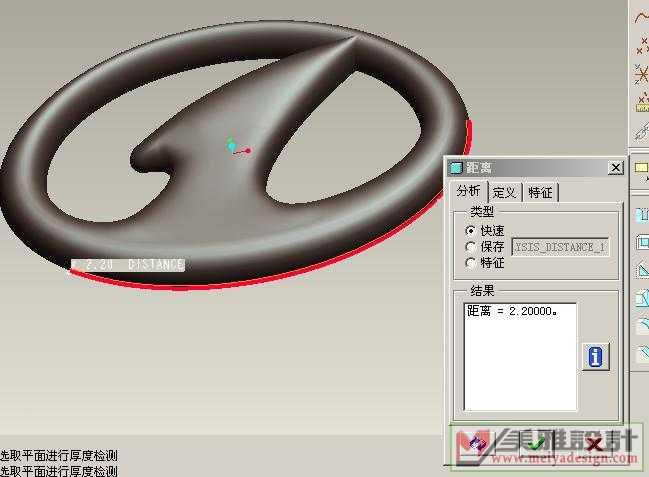Select the yellow analysis feature icon

coord(642,103)
